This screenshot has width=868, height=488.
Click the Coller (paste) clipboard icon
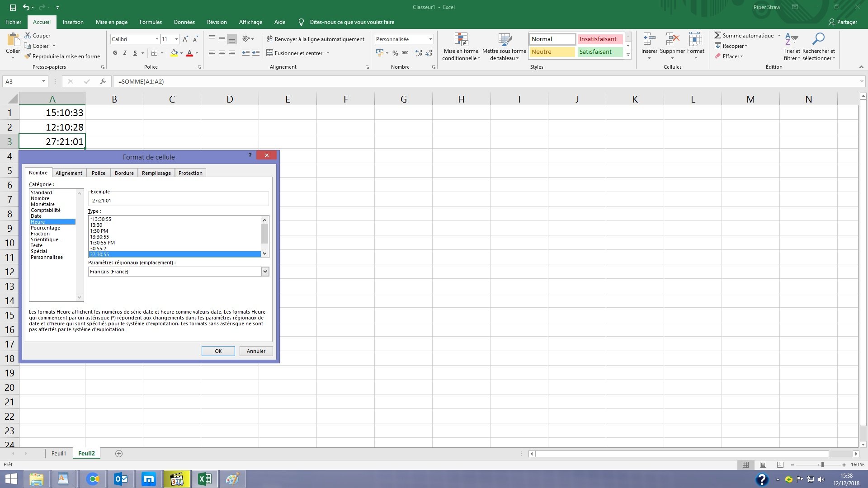[13, 40]
